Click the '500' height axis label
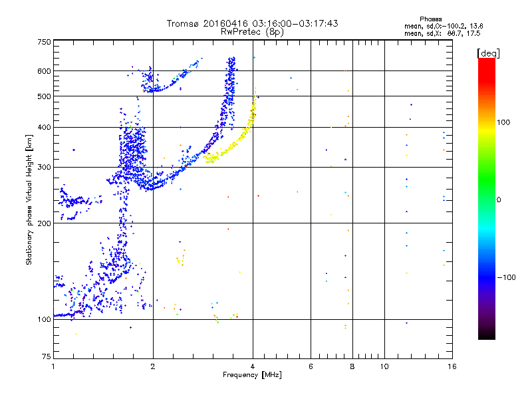 point(45,96)
